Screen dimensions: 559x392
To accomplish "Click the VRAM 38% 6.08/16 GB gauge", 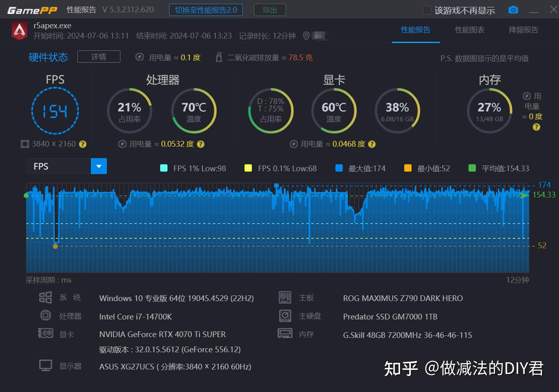I will (397, 111).
